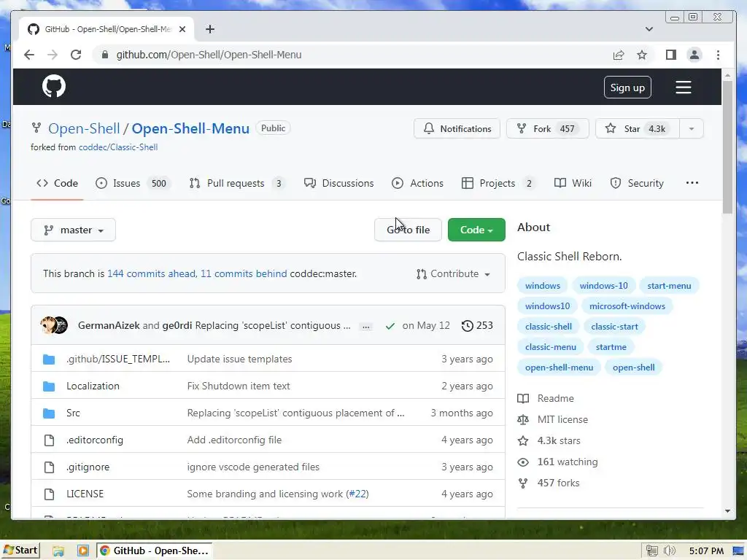Screen dimensions: 747x560
Task: Click the GitHub Octocat logo
Action: coord(54,86)
